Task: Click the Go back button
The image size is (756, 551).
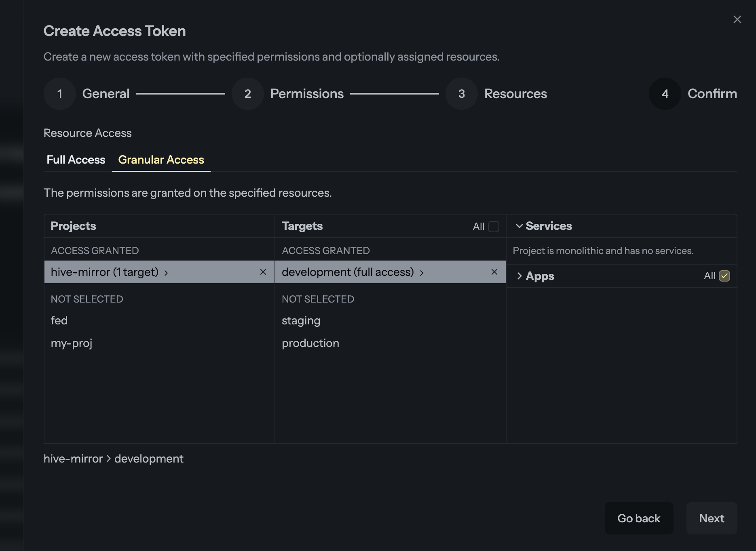Action: 639,518
